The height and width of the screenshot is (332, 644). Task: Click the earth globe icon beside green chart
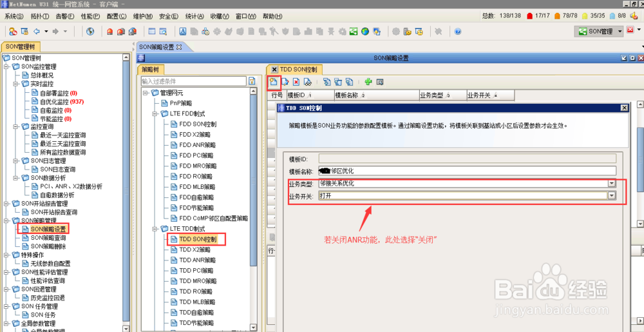[365, 31]
